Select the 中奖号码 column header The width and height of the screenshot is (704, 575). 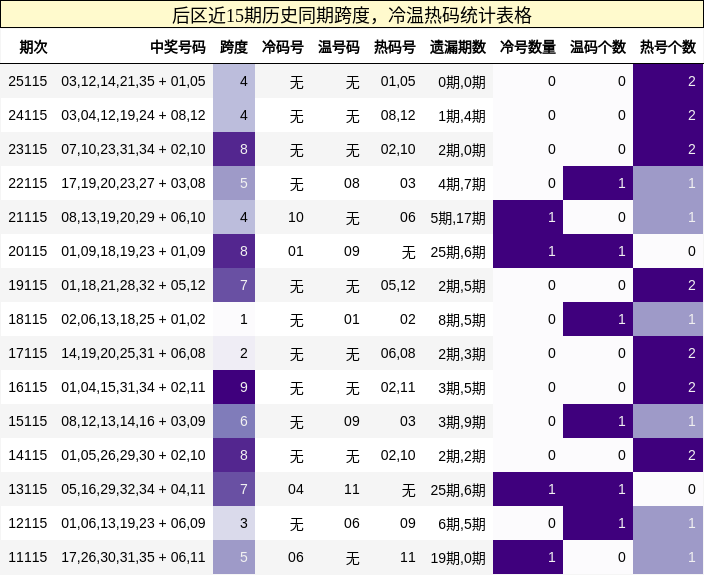pos(178,47)
